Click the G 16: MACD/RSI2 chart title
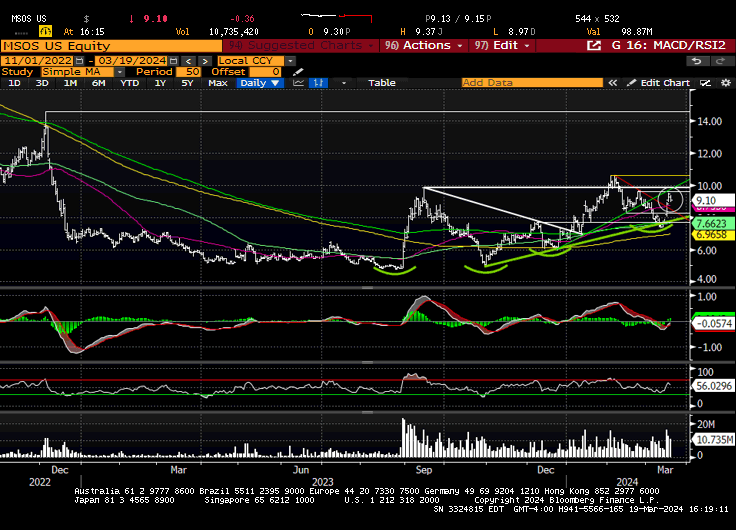The image size is (736, 530). pyautogui.click(x=669, y=46)
